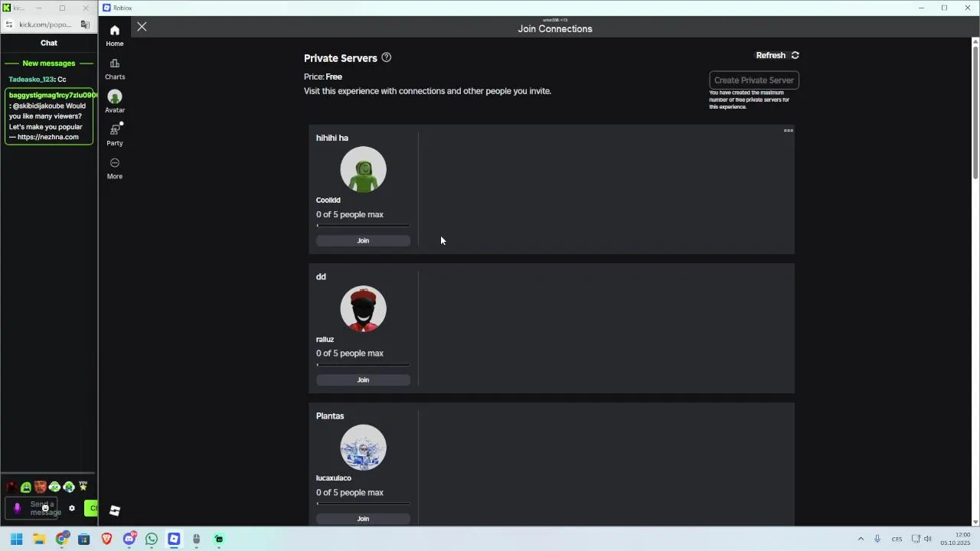980x551 pixels.
Task: Click the hihihi ha server title
Action: tap(332, 138)
